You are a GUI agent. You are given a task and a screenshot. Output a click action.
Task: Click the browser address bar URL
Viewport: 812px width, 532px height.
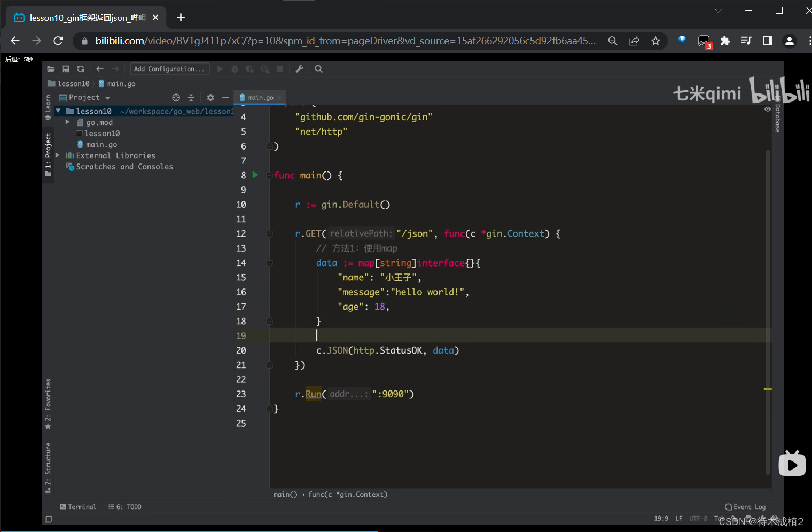pos(345,41)
